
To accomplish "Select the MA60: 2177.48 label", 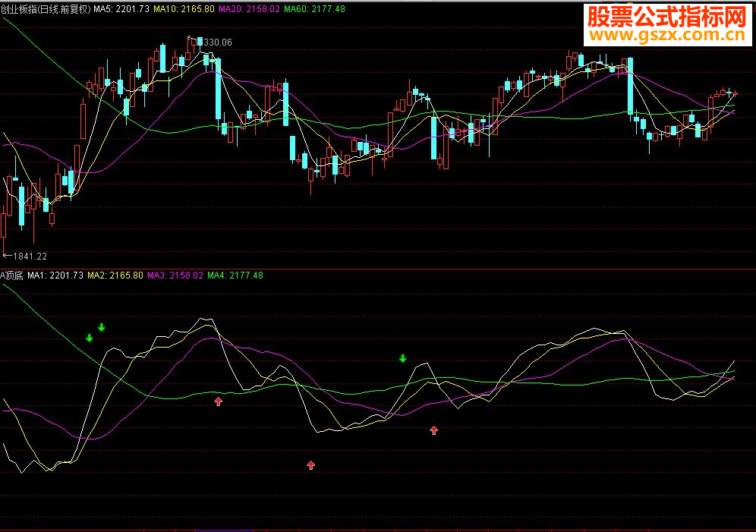I will pyautogui.click(x=314, y=8).
